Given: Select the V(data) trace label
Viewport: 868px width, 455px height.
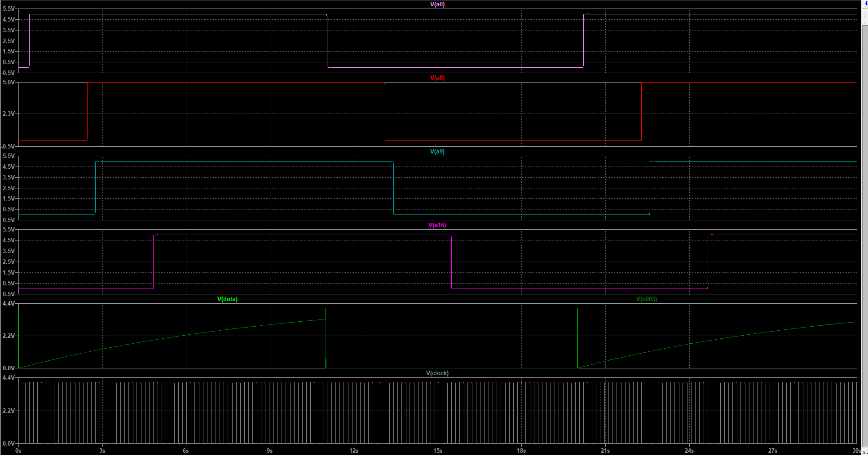Looking at the screenshot, I should click(x=227, y=299).
